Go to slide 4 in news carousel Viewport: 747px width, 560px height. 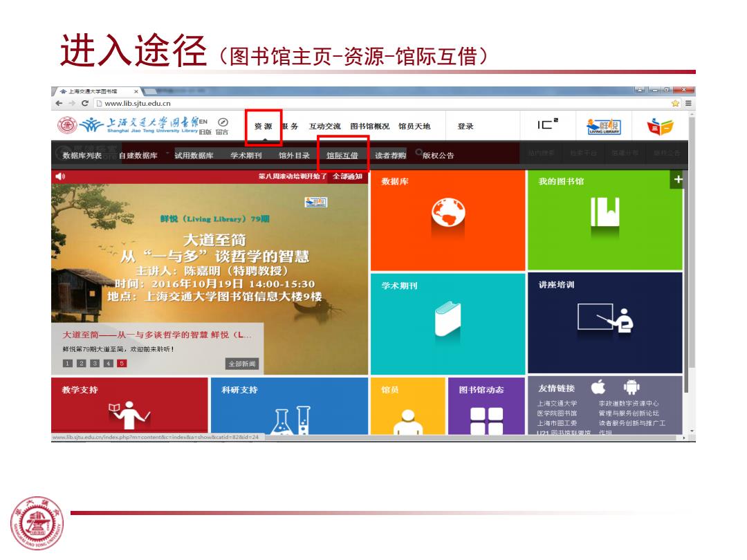109,364
